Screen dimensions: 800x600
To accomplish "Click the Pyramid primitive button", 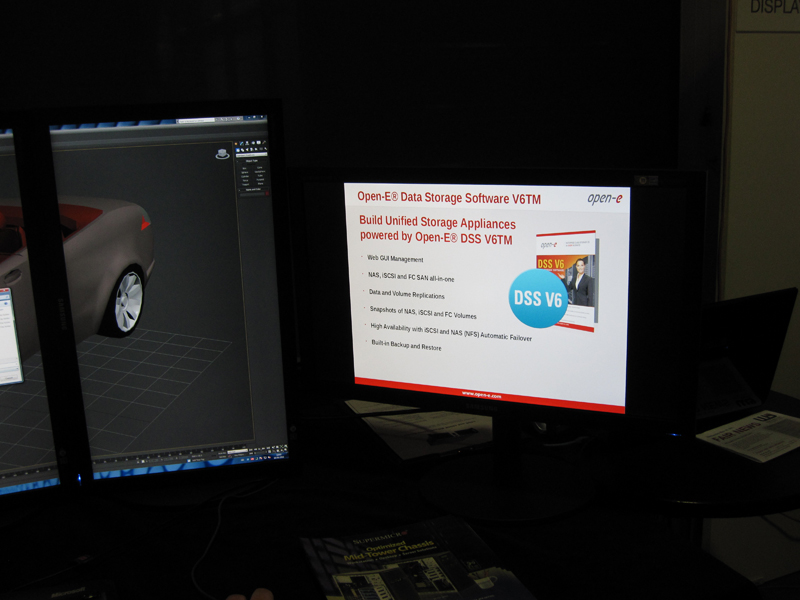I will pos(260,180).
